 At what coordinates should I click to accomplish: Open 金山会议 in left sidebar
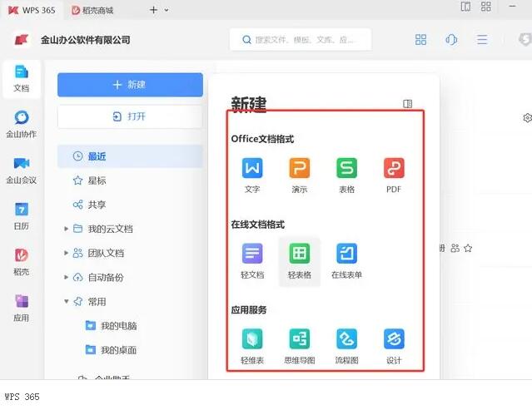pos(21,169)
